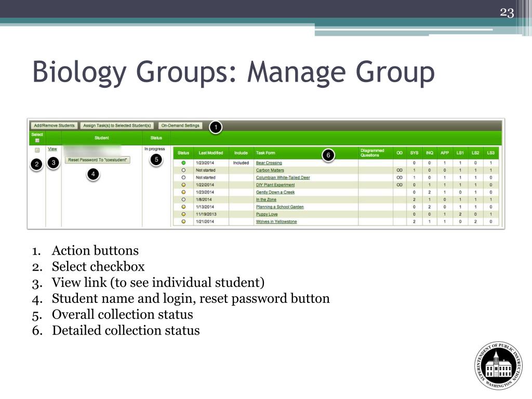Open Columbian White-Tailed Deer task link
Screen dimensions: 532x399
283,178
